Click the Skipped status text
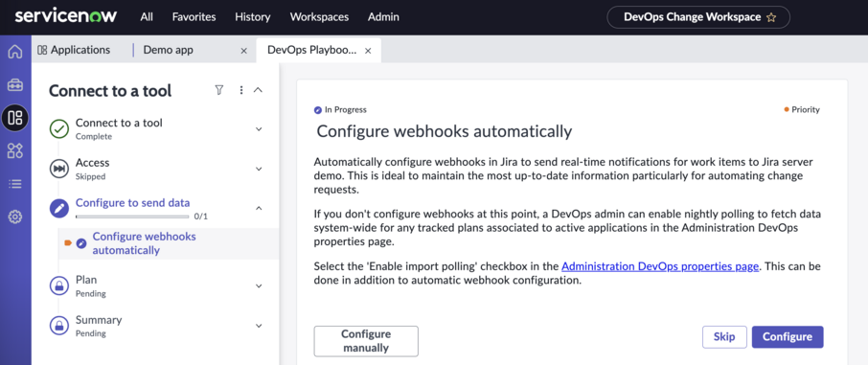Screen dimensions: 868x365 pyautogui.click(x=90, y=176)
